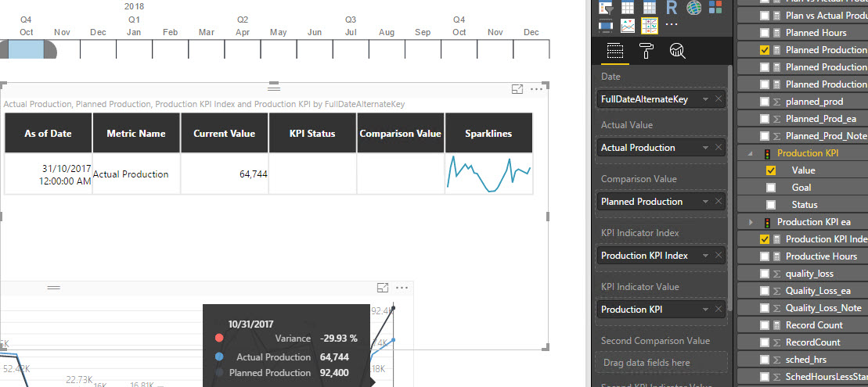This screenshot has height=387, width=868.
Task: Uncheck the checked Planned Production field
Action: (x=765, y=50)
